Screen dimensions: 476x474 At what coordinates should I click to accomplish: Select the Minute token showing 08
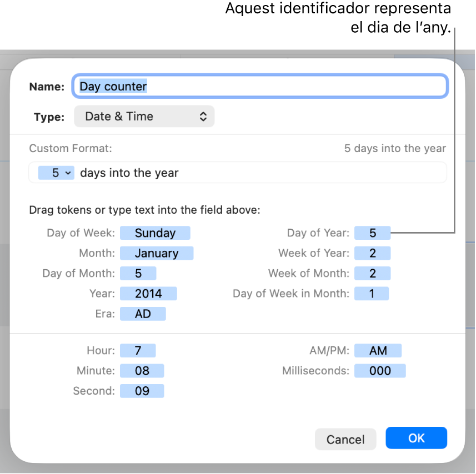tap(142, 370)
